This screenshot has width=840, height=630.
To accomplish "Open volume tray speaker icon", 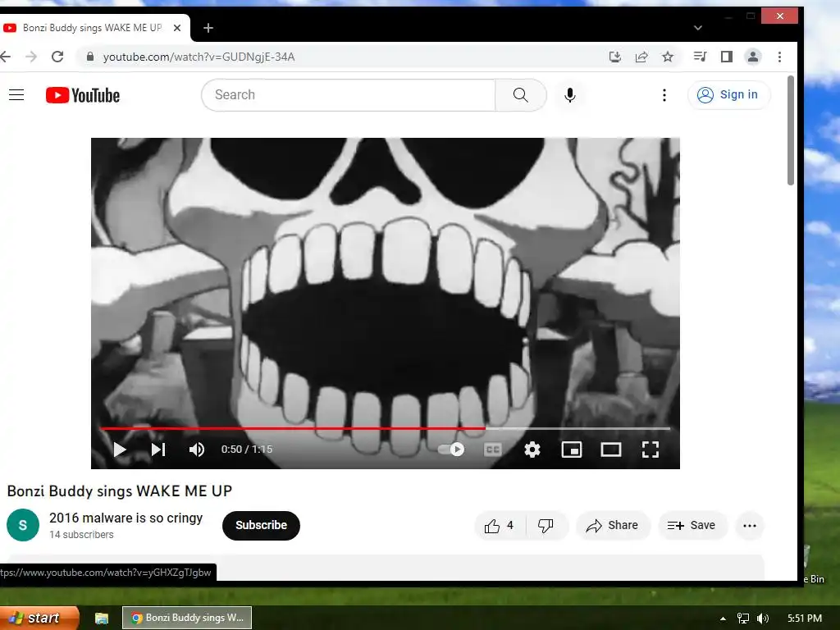I will 763,619.
